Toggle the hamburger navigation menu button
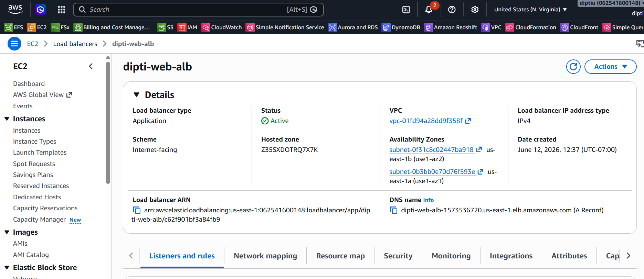644x279 pixels. pos(14,44)
